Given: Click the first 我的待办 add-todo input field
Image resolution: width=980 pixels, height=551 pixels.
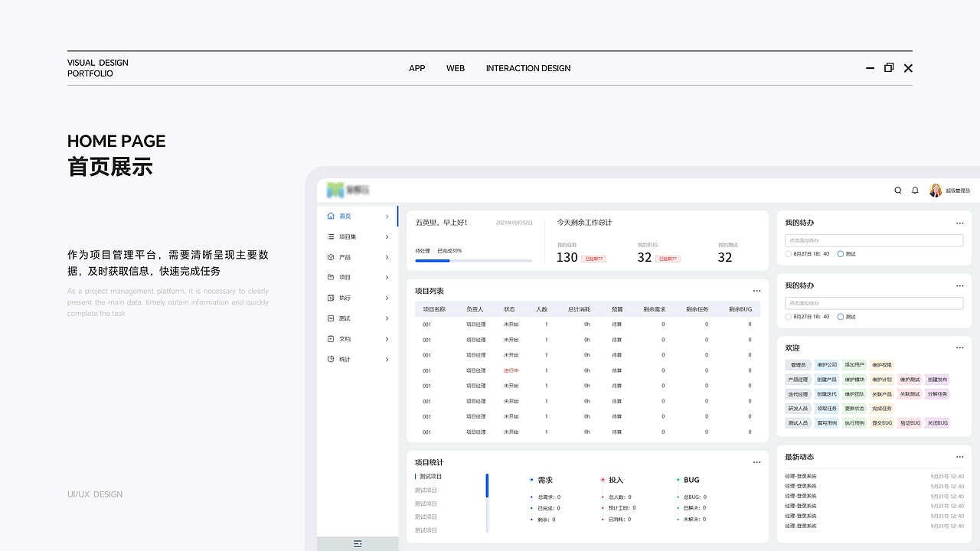Looking at the screenshot, I should click(874, 240).
